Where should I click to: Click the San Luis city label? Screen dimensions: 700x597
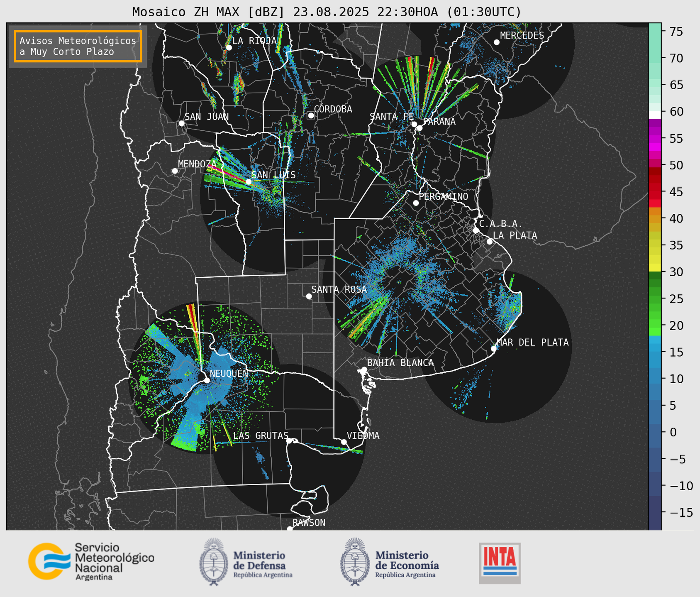point(273,175)
